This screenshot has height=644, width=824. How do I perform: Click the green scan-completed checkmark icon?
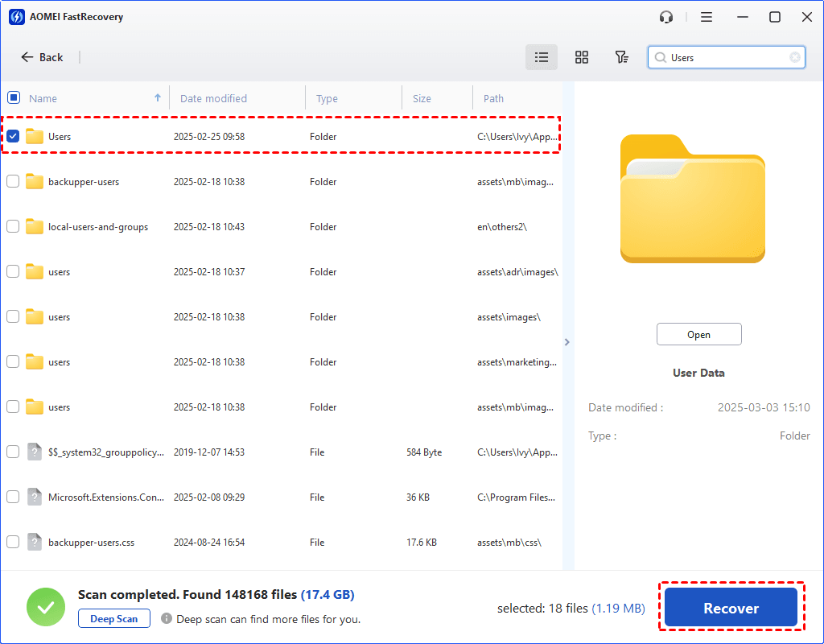point(46,606)
